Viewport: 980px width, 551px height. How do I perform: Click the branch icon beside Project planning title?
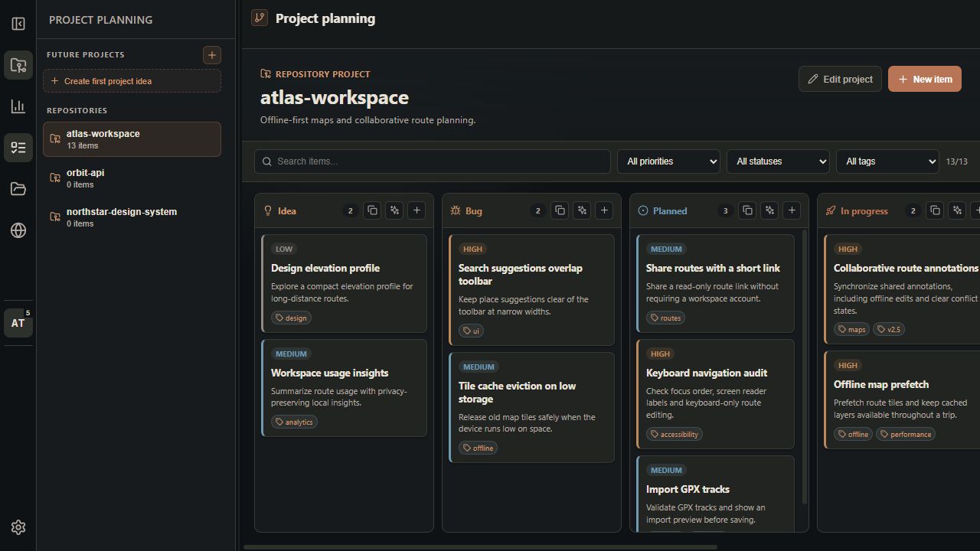260,18
